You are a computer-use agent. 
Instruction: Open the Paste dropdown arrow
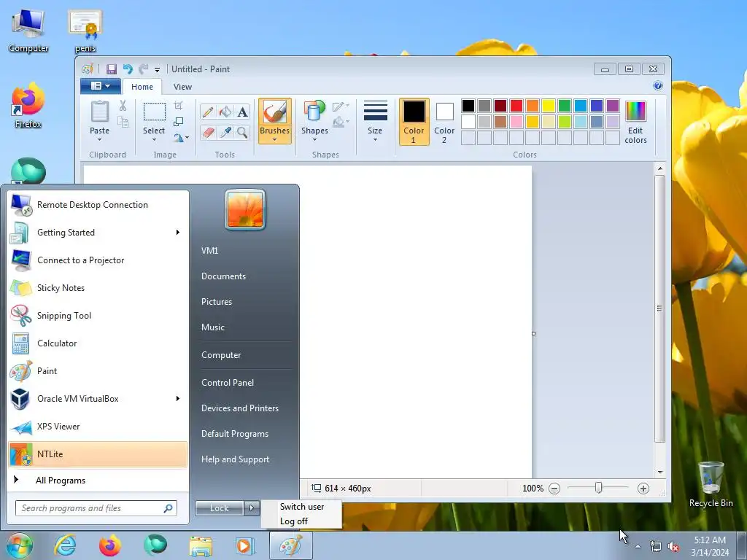coord(99,139)
